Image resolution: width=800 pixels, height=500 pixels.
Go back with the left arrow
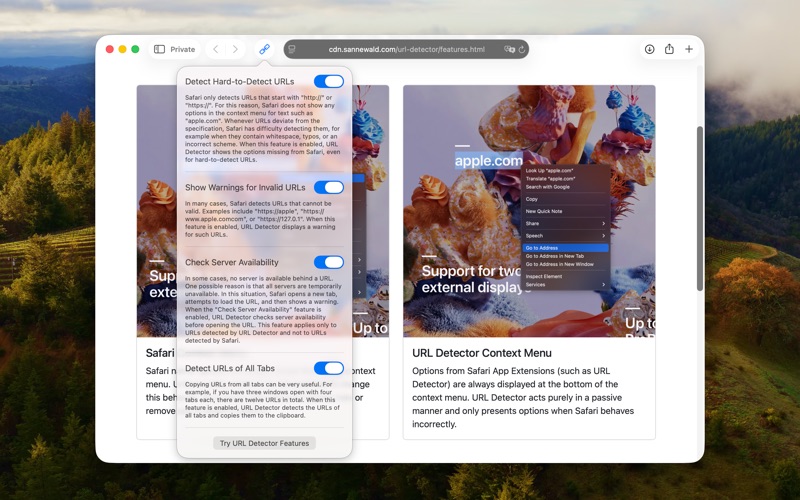click(x=216, y=49)
